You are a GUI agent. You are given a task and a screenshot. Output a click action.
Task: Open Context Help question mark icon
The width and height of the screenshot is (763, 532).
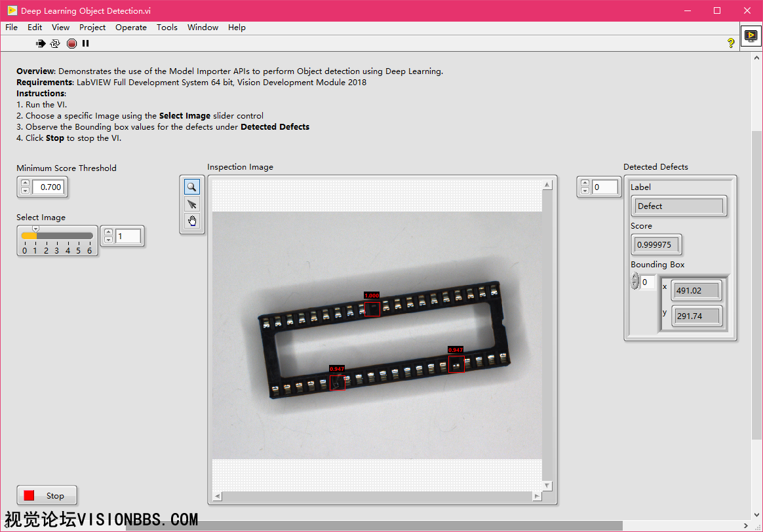731,43
